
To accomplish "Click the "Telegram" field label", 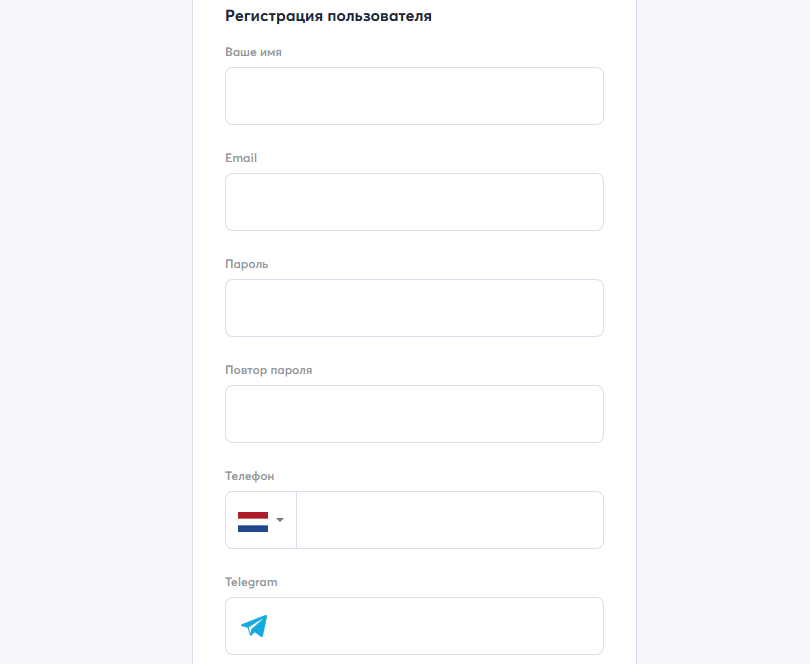I will click(251, 582).
